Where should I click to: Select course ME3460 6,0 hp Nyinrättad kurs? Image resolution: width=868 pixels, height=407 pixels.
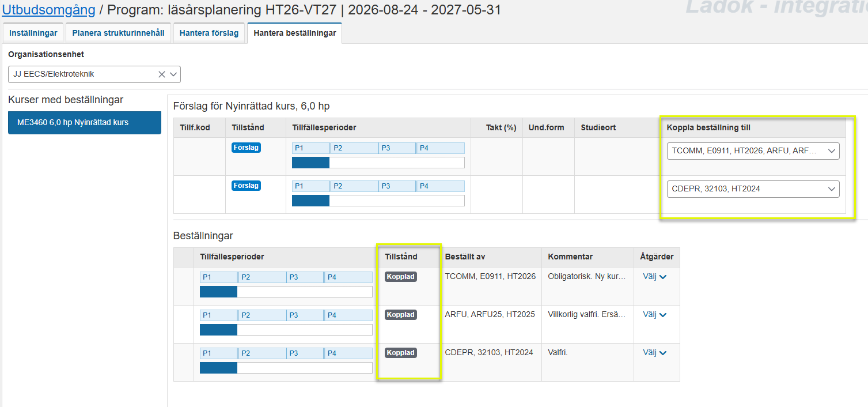click(x=85, y=123)
